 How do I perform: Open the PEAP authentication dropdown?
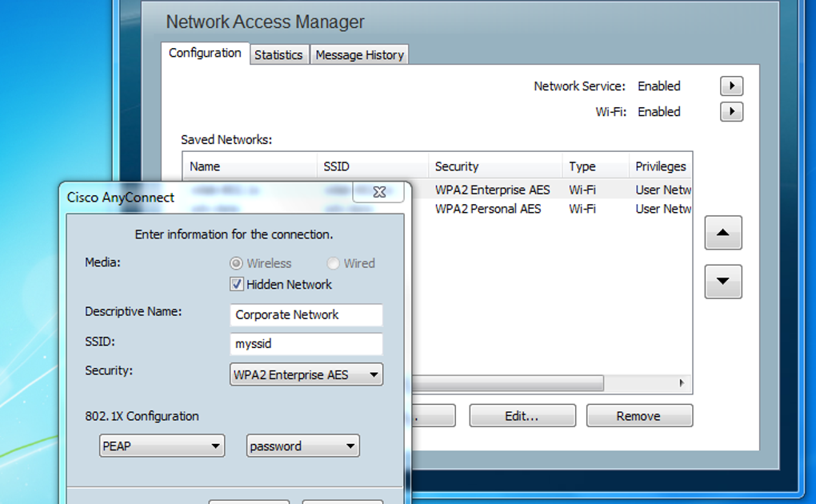tap(162, 446)
